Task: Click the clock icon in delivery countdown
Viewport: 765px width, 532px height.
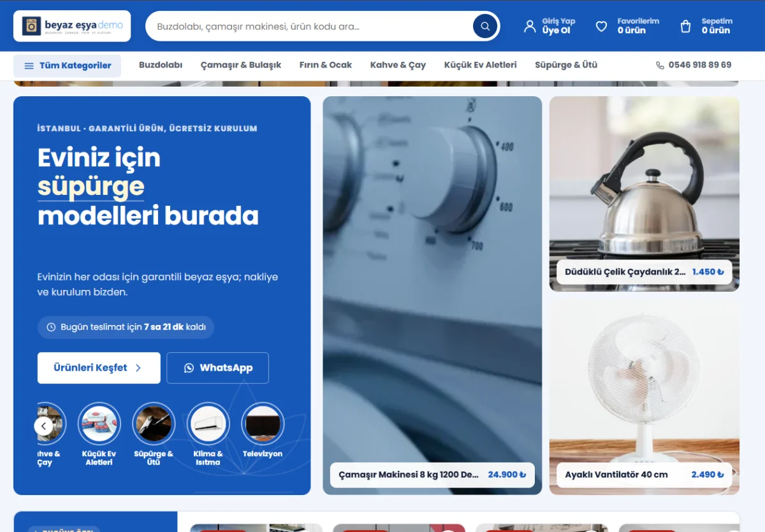Action: pyautogui.click(x=52, y=327)
